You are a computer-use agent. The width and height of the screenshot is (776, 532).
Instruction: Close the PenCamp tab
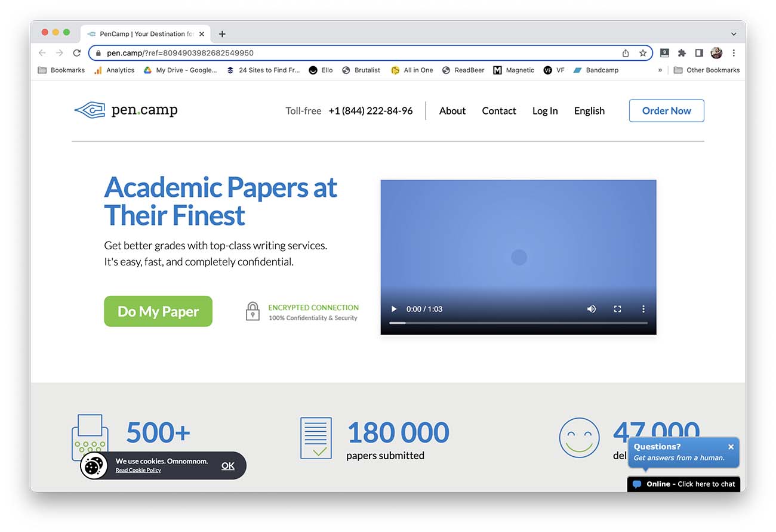click(x=202, y=34)
